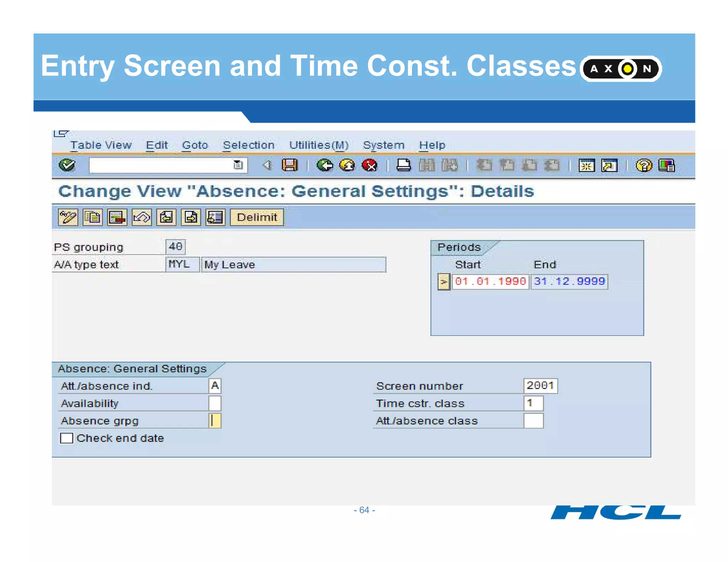The width and height of the screenshot is (728, 562).
Task: Click the Time cstr. class field
Action: tap(534, 403)
